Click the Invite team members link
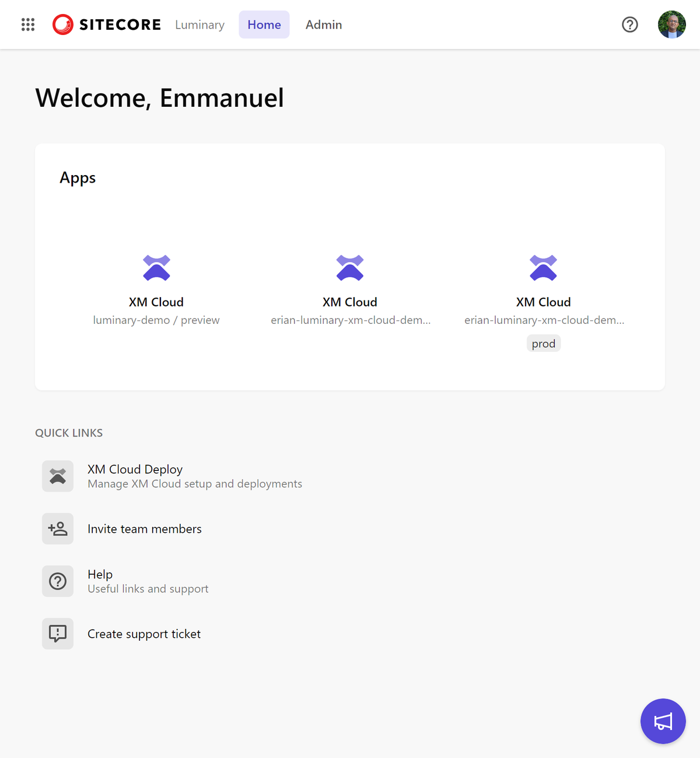 145,528
